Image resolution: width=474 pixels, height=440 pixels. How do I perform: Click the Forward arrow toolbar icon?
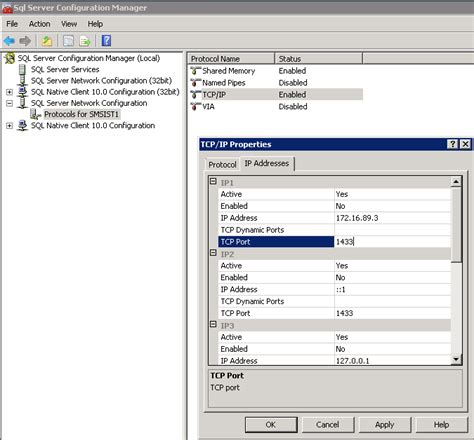pos(25,41)
